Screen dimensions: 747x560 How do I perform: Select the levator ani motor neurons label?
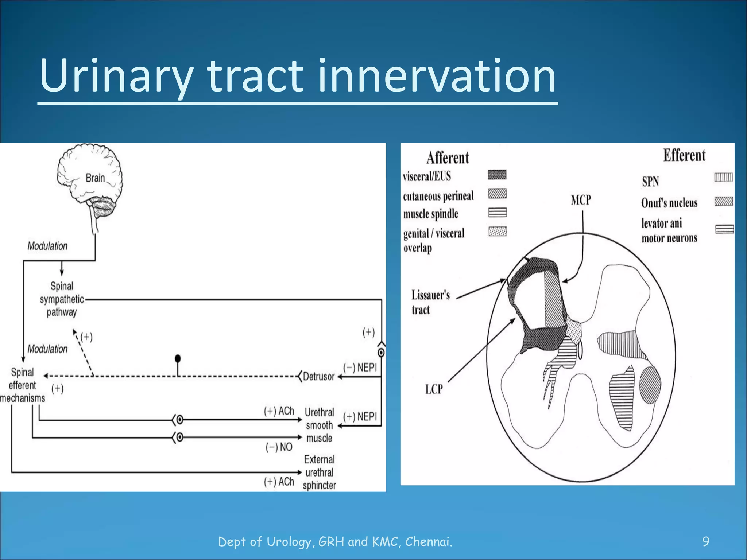(x=669, y=230)
